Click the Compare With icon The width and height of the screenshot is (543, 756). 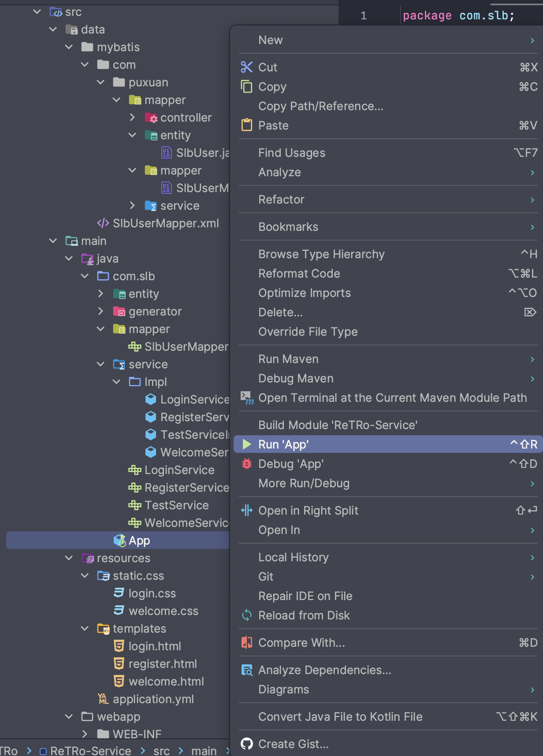click(x=247, y=642)
